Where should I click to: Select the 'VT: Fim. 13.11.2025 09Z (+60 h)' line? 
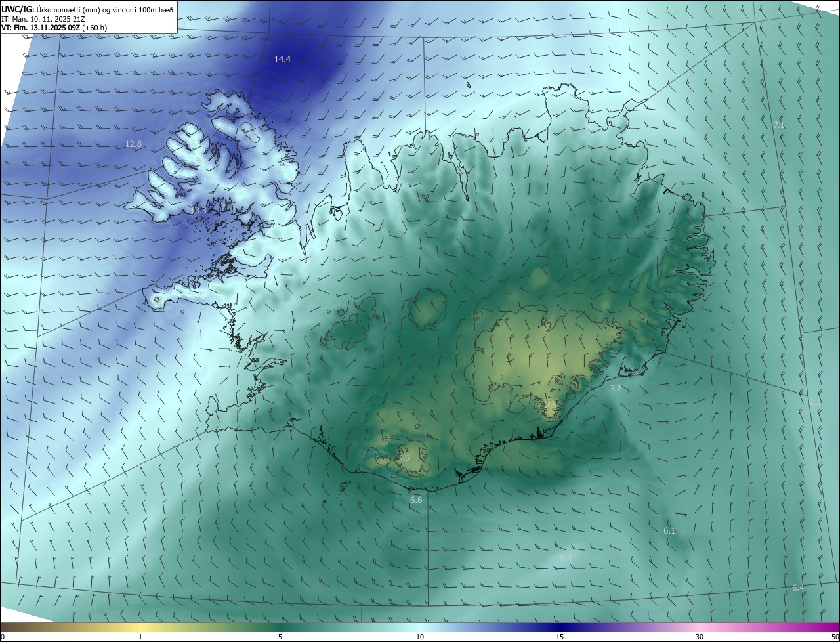[54, 28]
